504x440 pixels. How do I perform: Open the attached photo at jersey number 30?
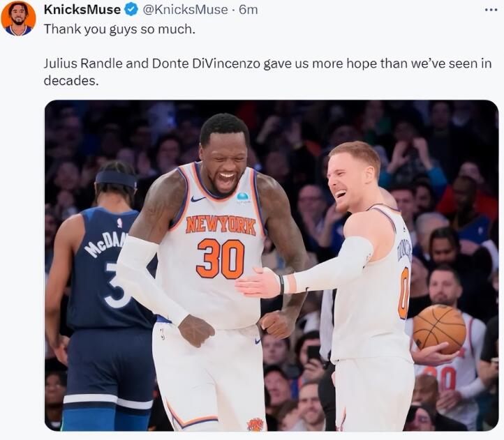221,259
